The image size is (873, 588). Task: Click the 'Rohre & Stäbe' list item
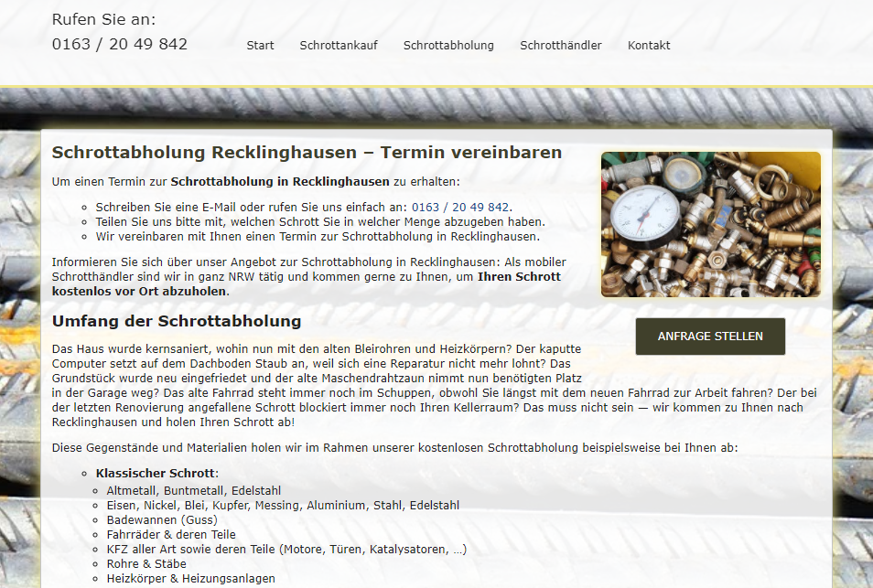click(147, 563)
